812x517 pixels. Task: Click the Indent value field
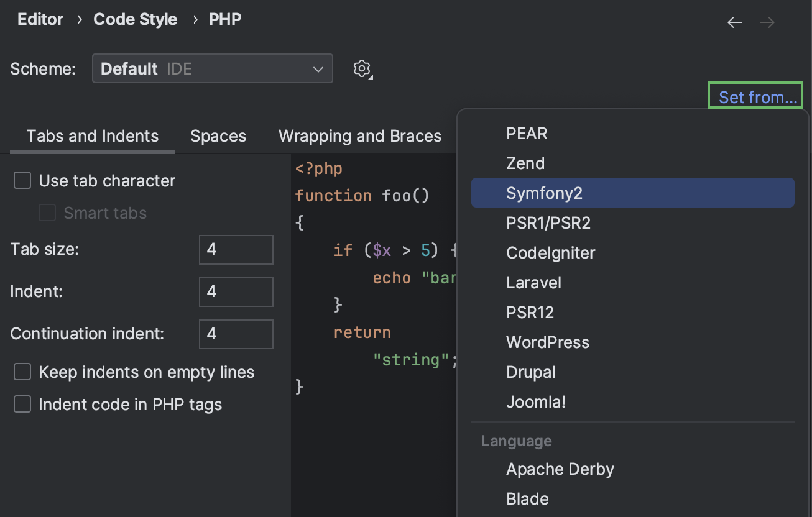pyautogui.click(x=236, y=292)
